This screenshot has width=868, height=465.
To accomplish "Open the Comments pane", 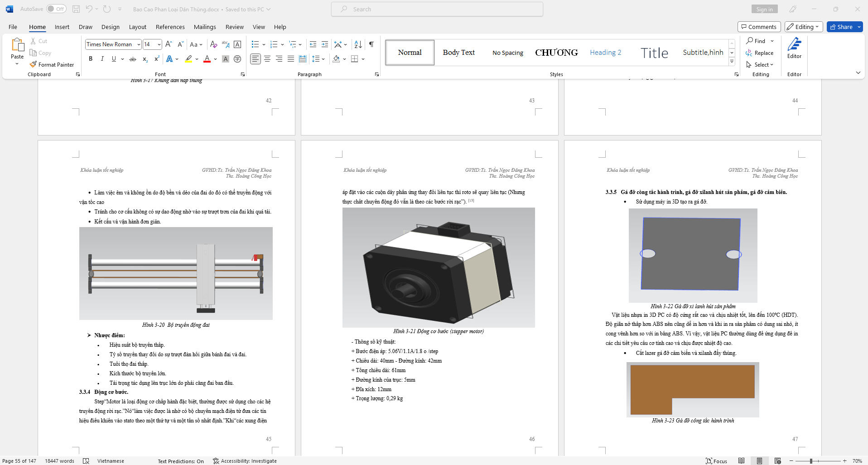I will [x=759, y=27].
